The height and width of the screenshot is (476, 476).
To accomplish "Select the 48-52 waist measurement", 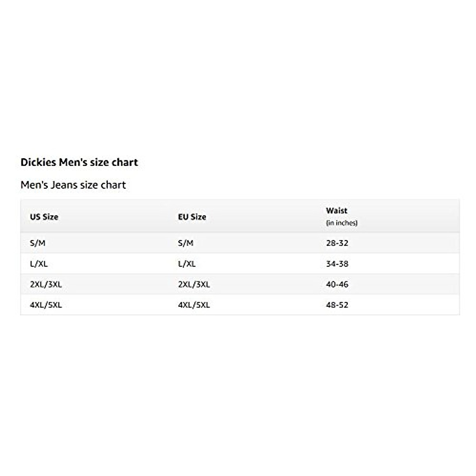I will 337,305.
